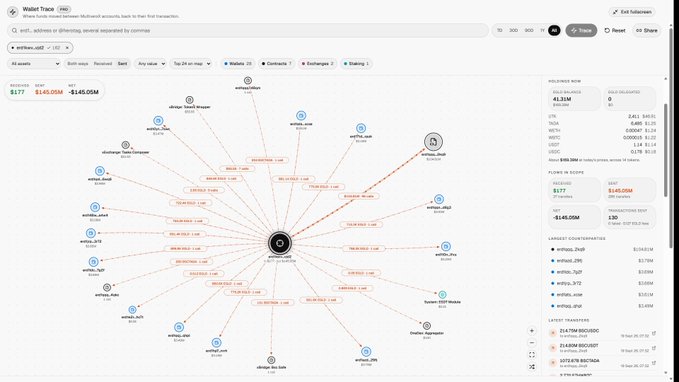The image size is (679, 382).
Task: Click the UTK holdings row
Action: (602, 117)
